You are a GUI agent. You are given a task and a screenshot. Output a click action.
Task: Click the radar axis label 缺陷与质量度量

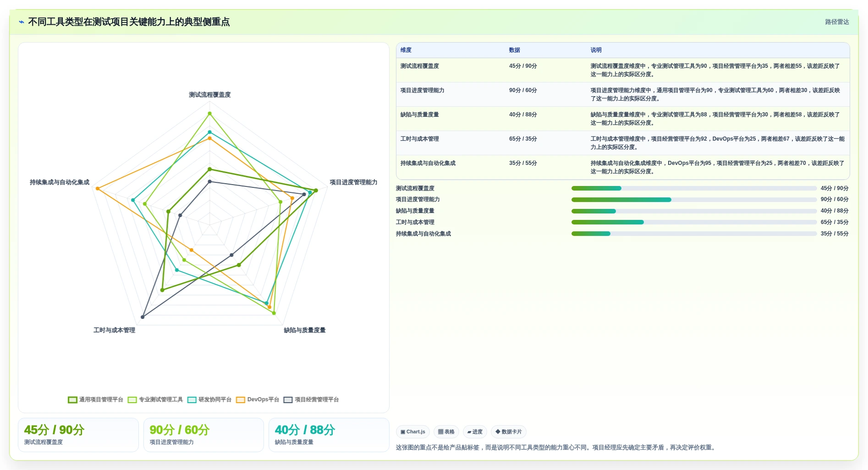tap(305, 330)
